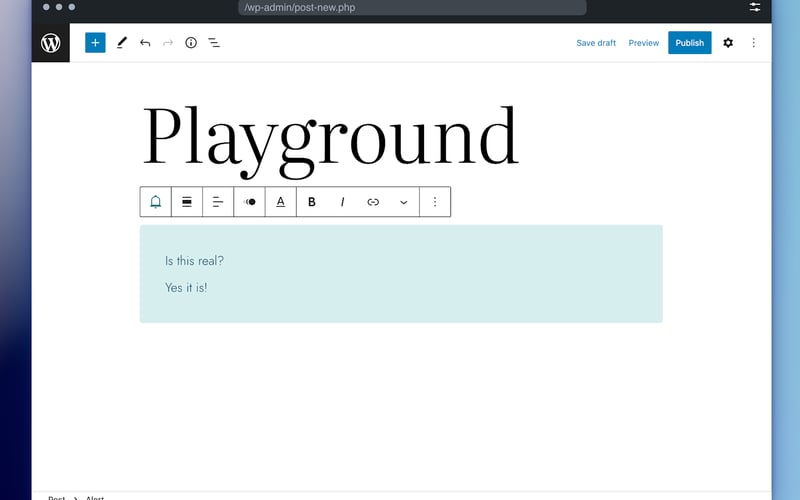The image size is (800, 500).
Task: Change text alignment in toolbar
Action: 218,202
